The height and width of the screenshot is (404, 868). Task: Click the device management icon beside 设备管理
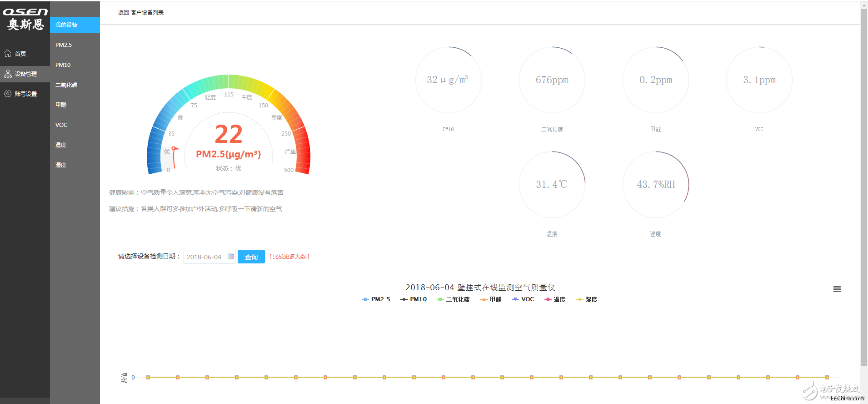click(8, 74)
